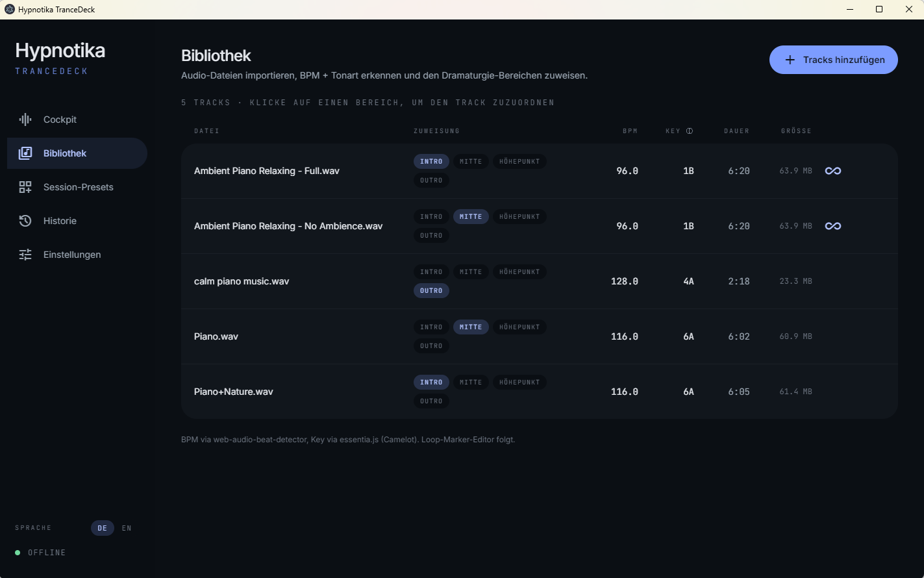Click the Session-Presets grid icon
This screenshot has height=578, width=924.
pyautogui.click(x=25, y=187)
